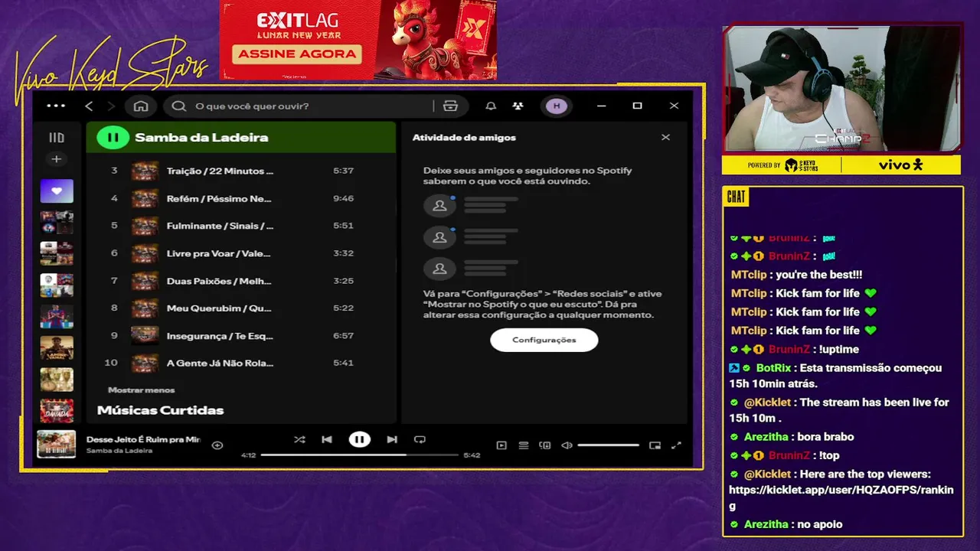Open the notifications bell
Screen dimensions: 980x551
[x=491, y=106]
